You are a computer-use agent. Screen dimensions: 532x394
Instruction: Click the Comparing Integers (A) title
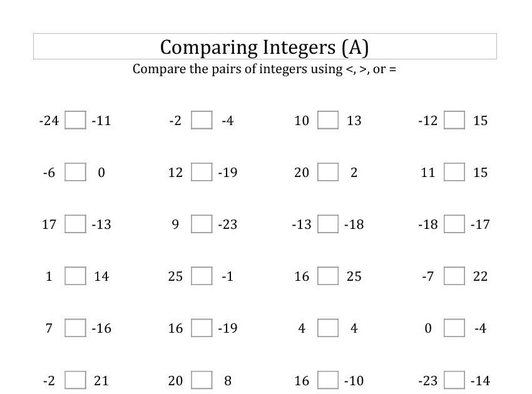click(x=264, y=47)
